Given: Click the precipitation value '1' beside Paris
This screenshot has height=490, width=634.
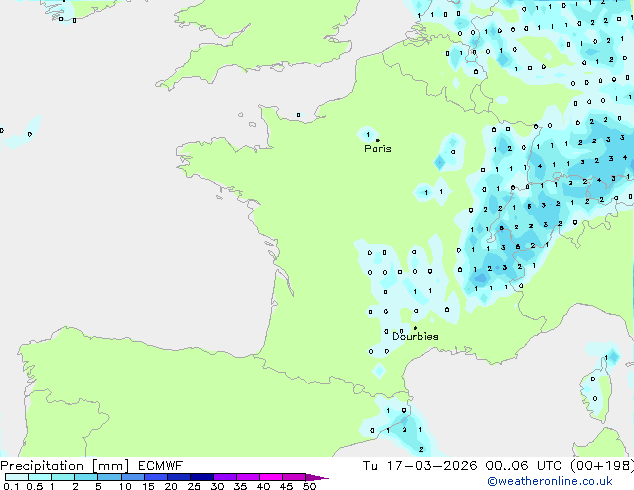Looking at the screenshot, I should pyautogui.click(x=368, y=134).
